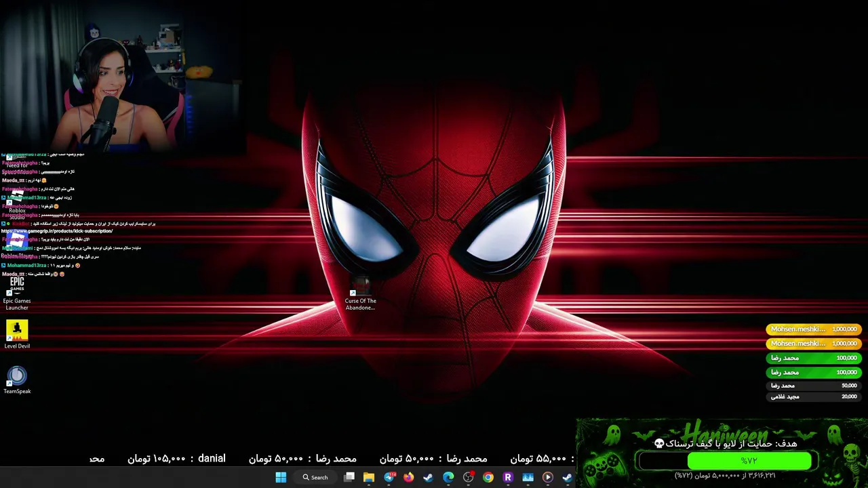This screenshot has width=868, height=488.
Task: Switch to Firefox in the taskbar
Action: pyautogui.click(x=408, y=477)
